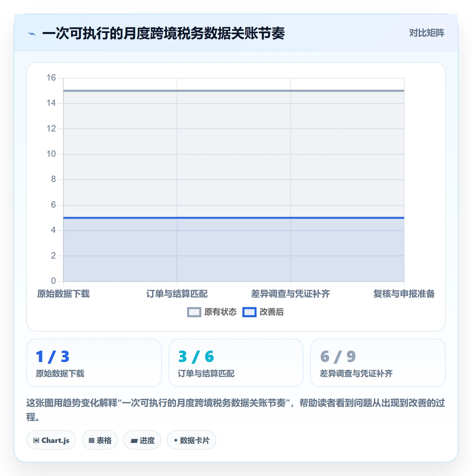
Task: Click the gray 原有状态 line on the chart
Action: point(234,91)
